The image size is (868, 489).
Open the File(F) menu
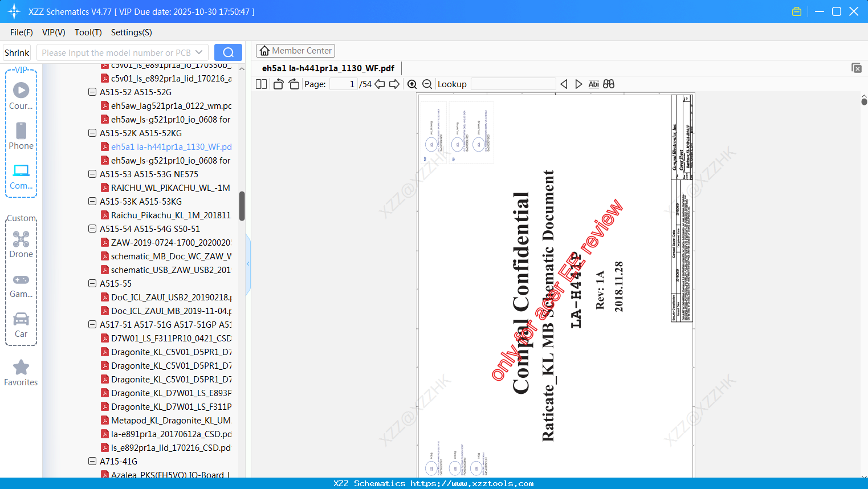(x=22, y=32)
